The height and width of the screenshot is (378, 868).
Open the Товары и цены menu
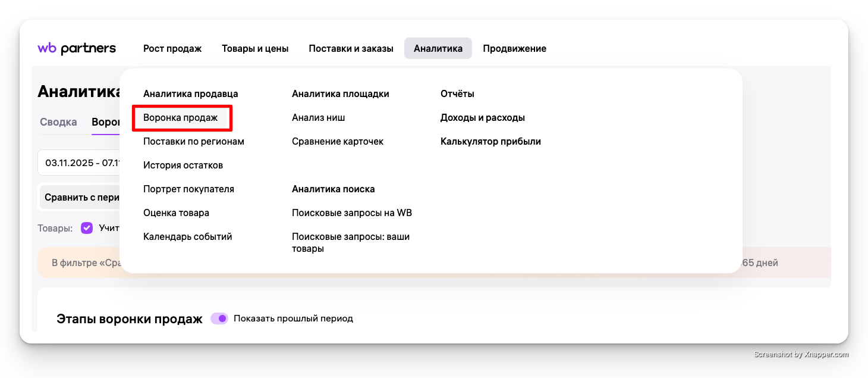pos(255,49)
